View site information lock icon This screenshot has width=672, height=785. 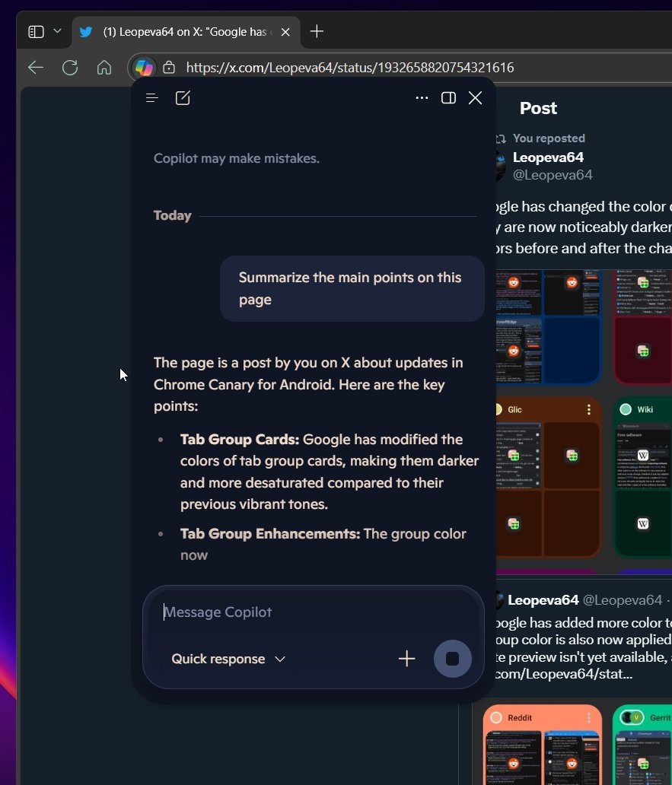pos(169,68)
